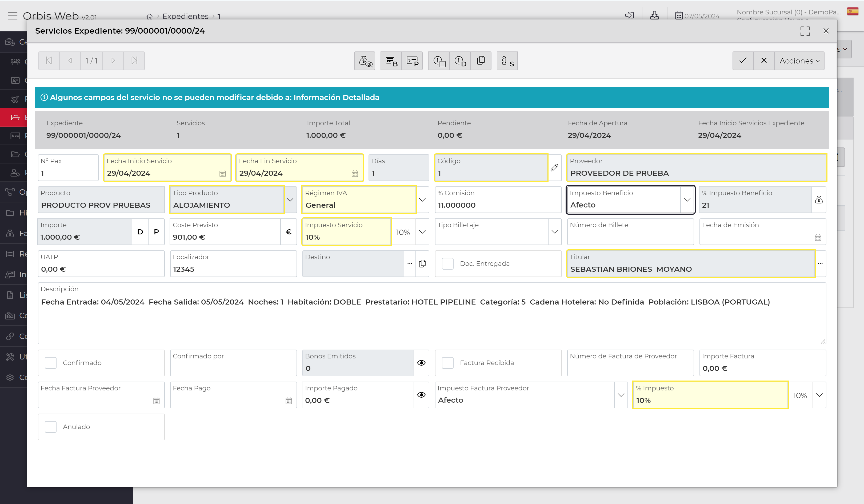Click the Importe Factura field
Image resolution: width=864 pixels, height=504 pixels.
[762, 363]
